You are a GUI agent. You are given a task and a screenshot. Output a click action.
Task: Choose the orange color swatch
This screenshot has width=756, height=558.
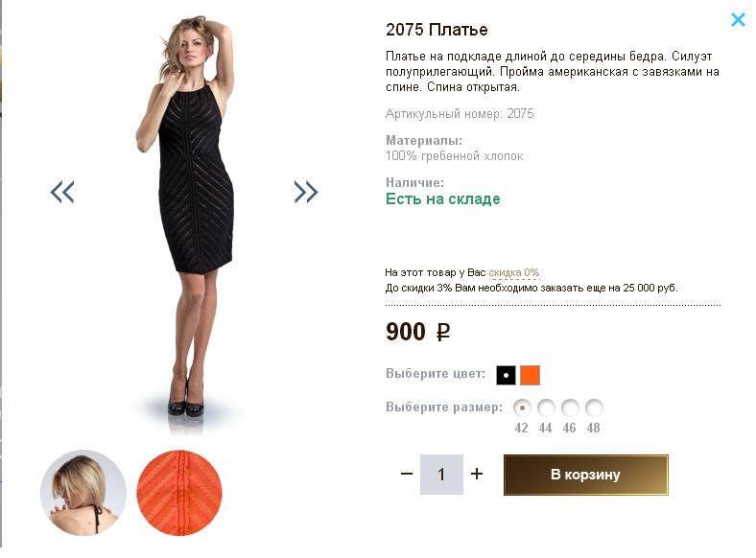(x=530, y=375)
